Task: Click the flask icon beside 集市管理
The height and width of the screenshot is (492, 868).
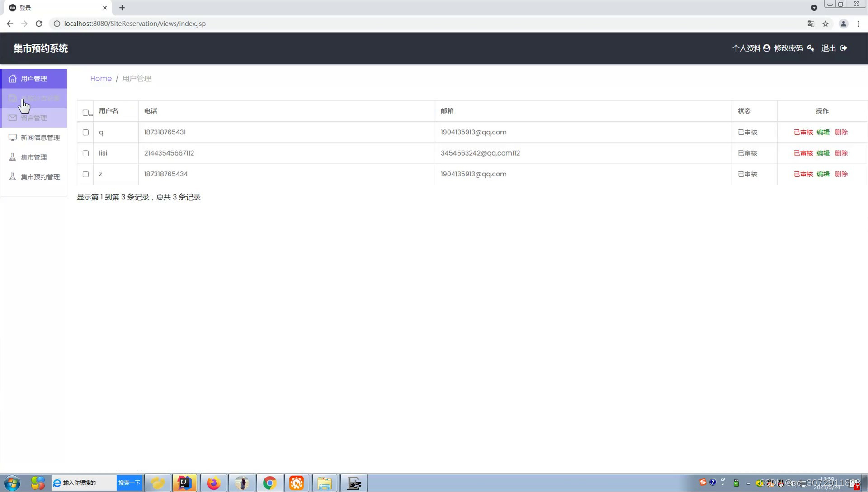Action: [x=13, y=157]
